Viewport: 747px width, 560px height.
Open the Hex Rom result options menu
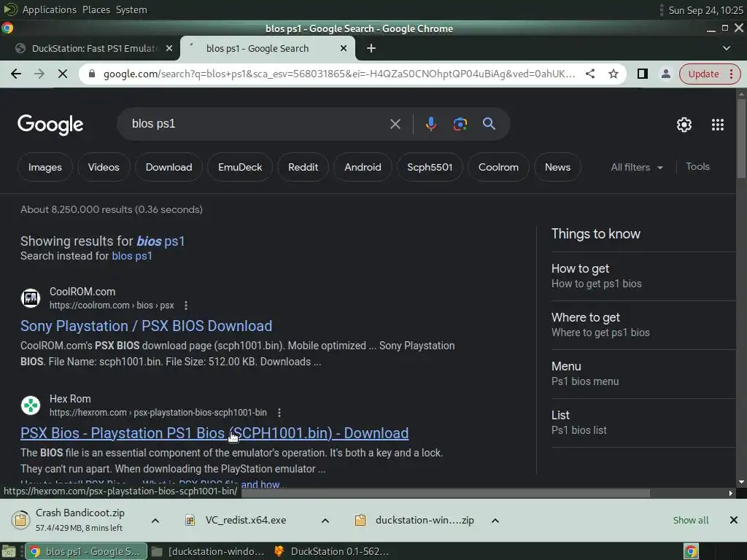point(279,413)
